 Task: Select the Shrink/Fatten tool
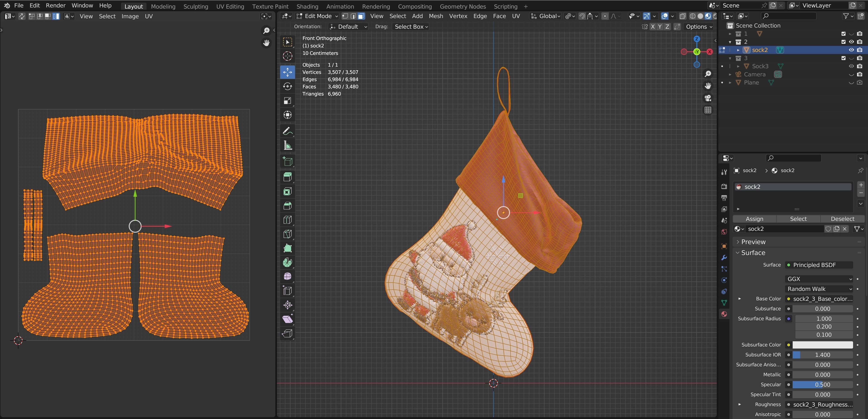tap(287, 305)
